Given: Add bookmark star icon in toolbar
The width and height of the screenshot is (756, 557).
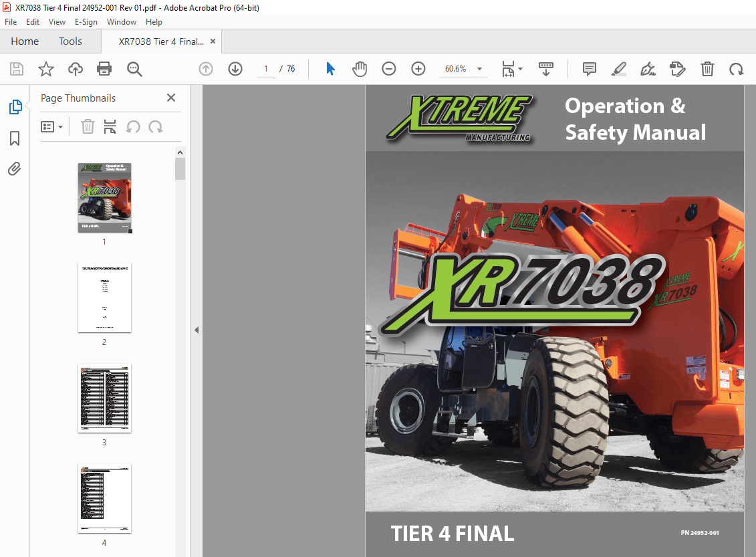Looking at the screenshot, I should click(x=45, y=69).
